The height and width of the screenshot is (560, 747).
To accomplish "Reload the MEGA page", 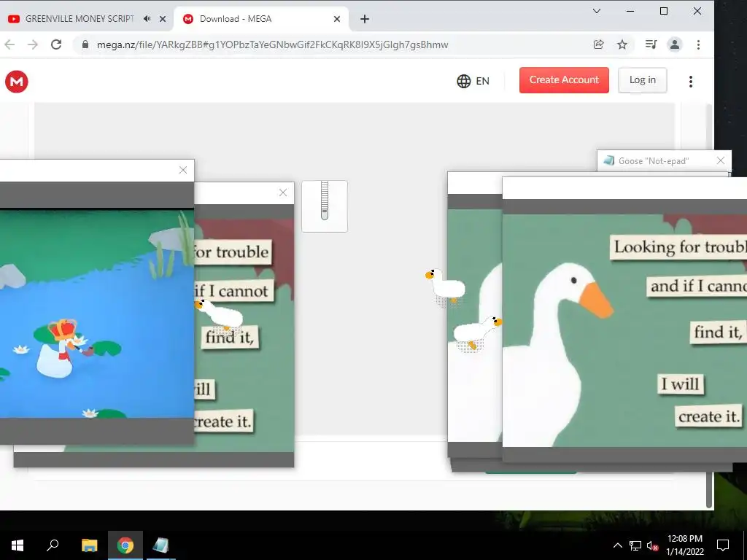I will click(x=56, y=44).
